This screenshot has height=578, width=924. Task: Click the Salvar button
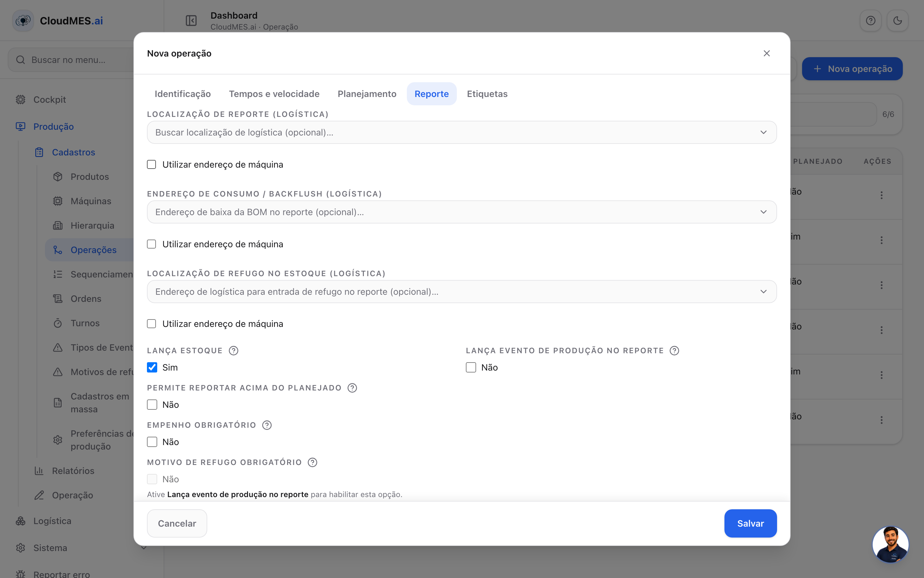[750, 523]
